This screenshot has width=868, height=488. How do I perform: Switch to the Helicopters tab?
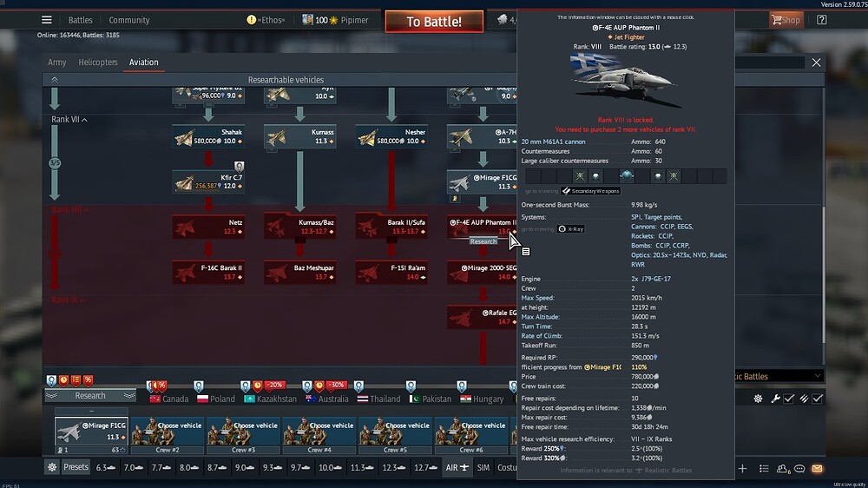tap(98, 63)
